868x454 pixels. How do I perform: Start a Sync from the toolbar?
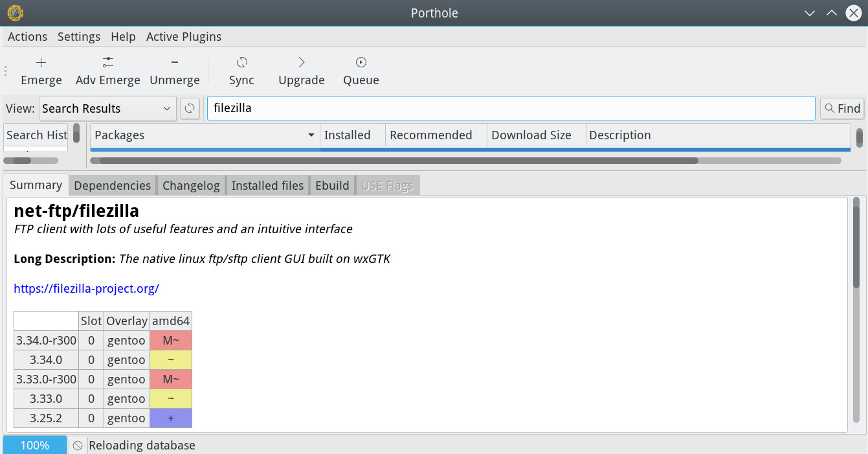pyautogui.click(x=241, y=71)
